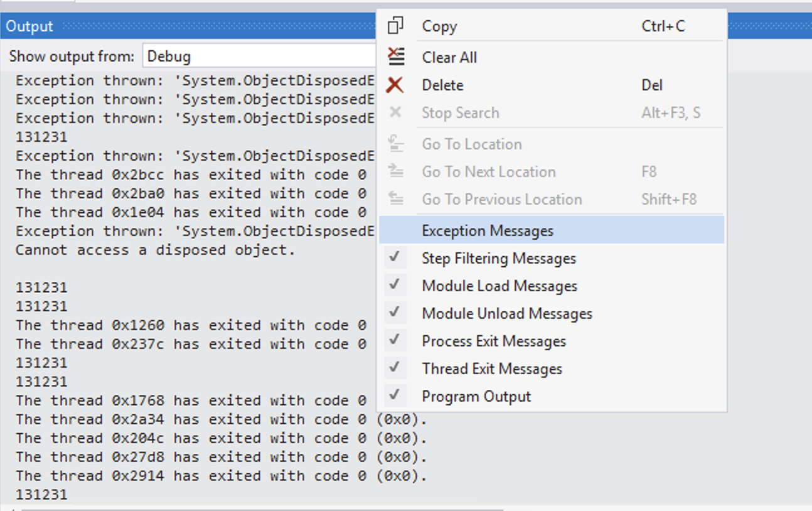Uncheck Module Unload Messages
Image resolution: width=812 pixels, height=511 pixels.
552,313
